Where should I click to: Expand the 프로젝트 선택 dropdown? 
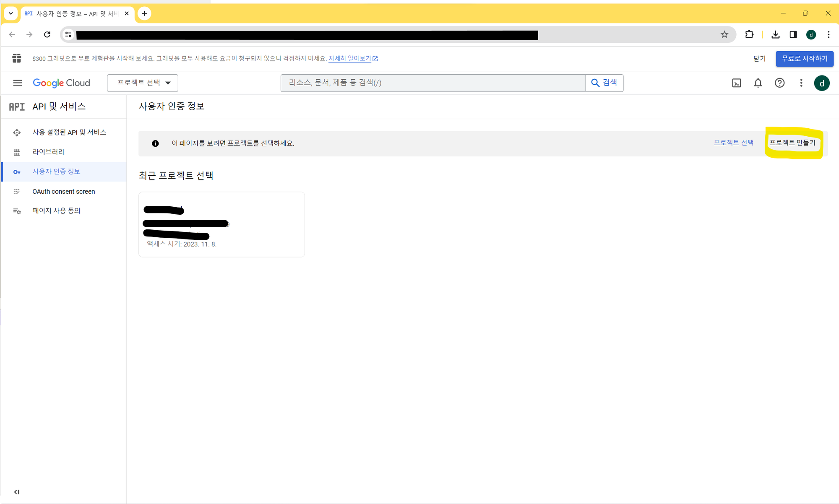tap(143, 83)
